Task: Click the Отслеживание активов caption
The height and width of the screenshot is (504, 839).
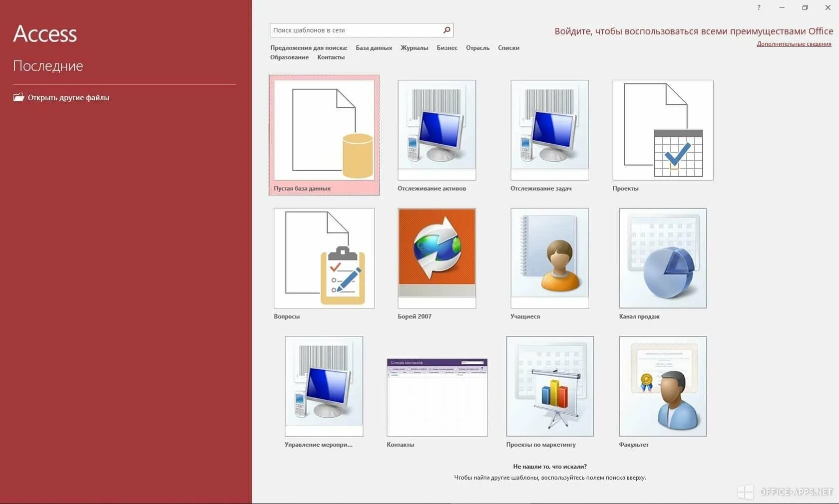Action: tap(432, 188)
